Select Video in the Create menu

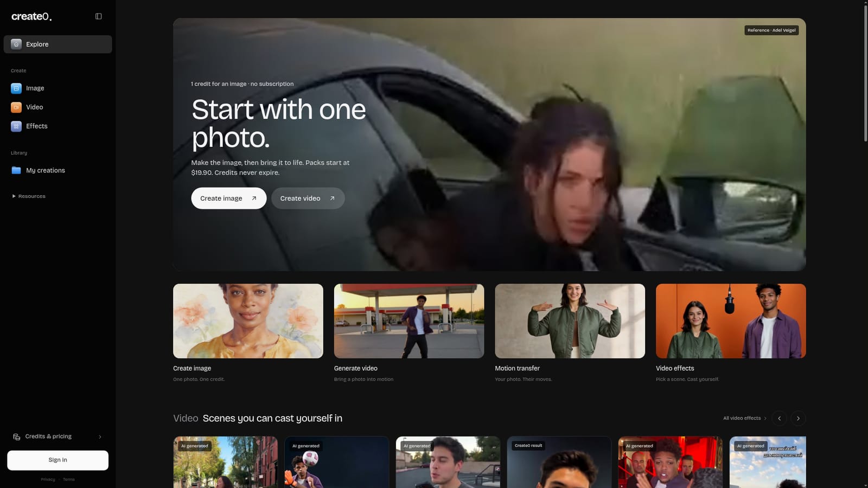(58, 107)
